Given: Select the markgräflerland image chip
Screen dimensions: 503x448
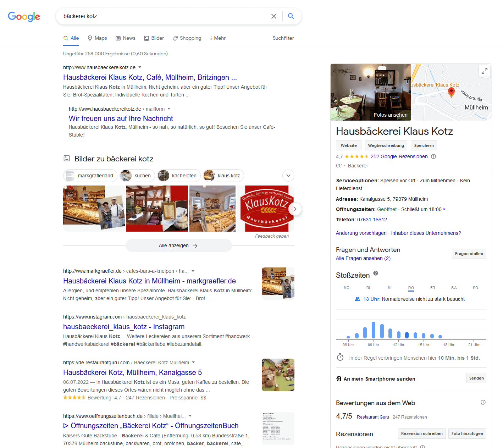Looking at the screenshot, I should 90,176.
